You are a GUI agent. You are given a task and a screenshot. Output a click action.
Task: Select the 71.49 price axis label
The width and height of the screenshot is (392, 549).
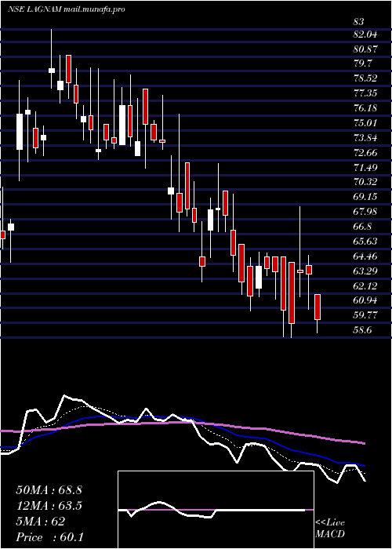click(x=365, y=167)
